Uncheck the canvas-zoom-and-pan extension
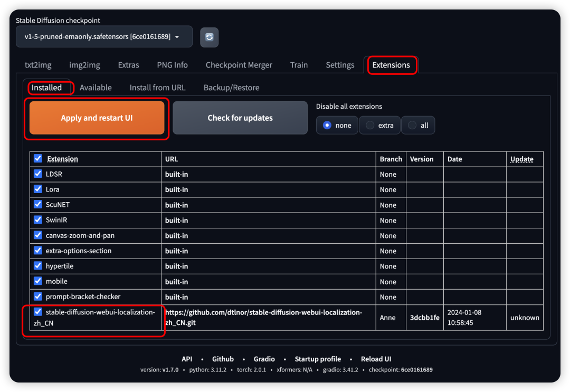The width and height of the screenshot is (570, 392). [x=38, y=235]
